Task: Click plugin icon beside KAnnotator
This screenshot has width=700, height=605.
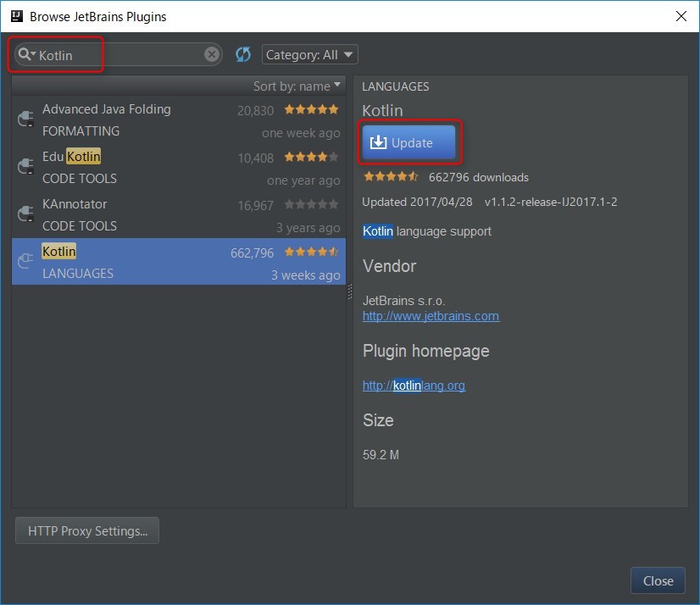Action: coord(26,214)
